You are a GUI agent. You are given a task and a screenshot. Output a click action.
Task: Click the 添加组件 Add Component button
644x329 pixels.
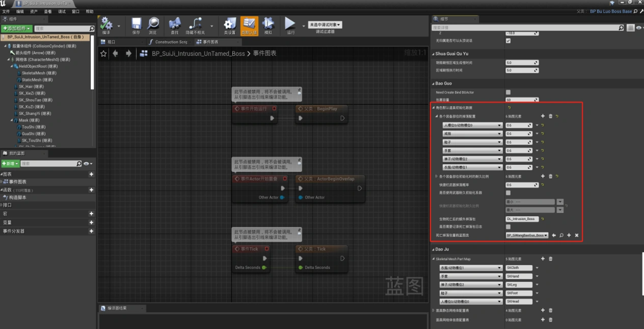pyautogui.click(x=17, y=29)
